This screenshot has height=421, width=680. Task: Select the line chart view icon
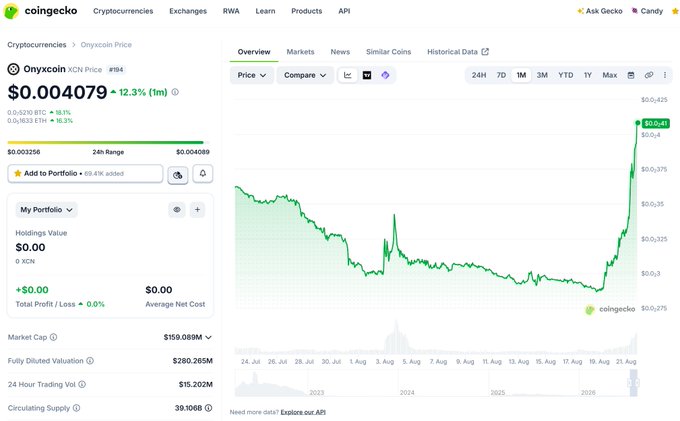[348, 75]
